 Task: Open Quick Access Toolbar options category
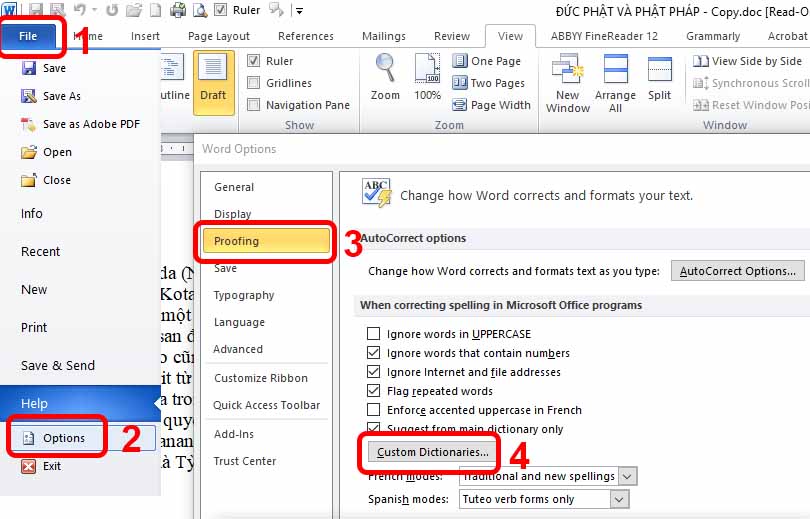pyautogui.click(x=267, y=405)
